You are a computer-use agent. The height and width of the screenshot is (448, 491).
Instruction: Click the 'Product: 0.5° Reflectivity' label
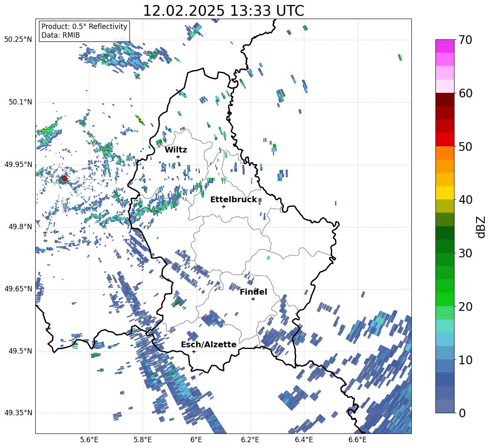pyautogui.click(x=84, y=27)
